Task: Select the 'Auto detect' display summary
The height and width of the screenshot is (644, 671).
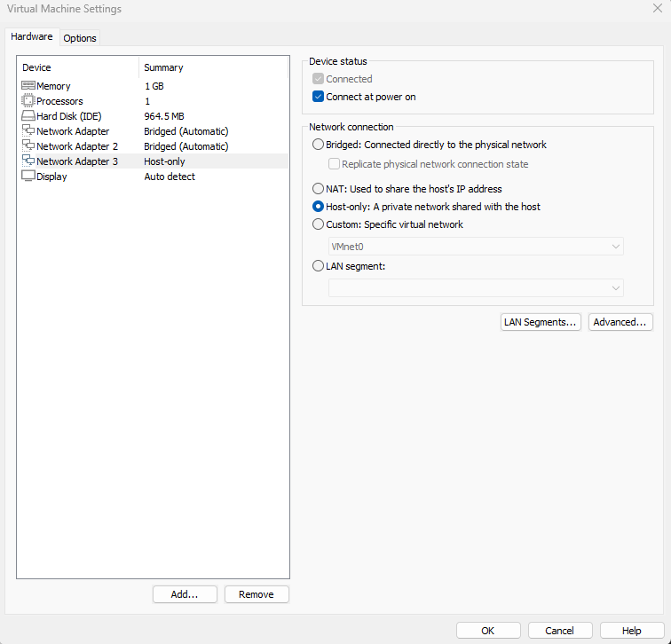Action: (170, 177)
